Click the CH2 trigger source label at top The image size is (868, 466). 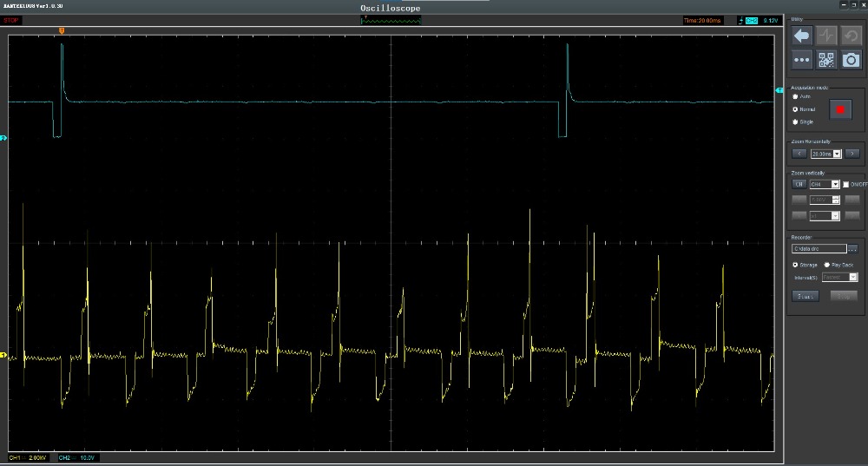point(752,21)
